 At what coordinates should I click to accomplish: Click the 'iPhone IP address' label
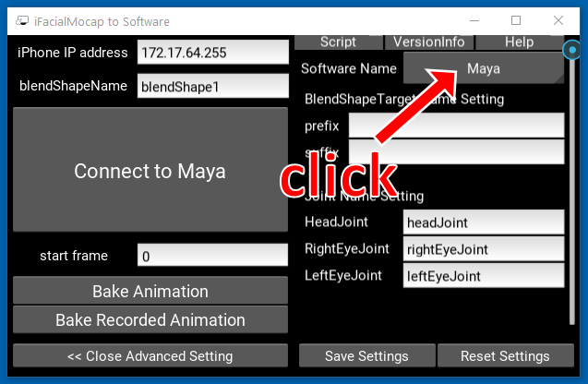click(73, 53)
